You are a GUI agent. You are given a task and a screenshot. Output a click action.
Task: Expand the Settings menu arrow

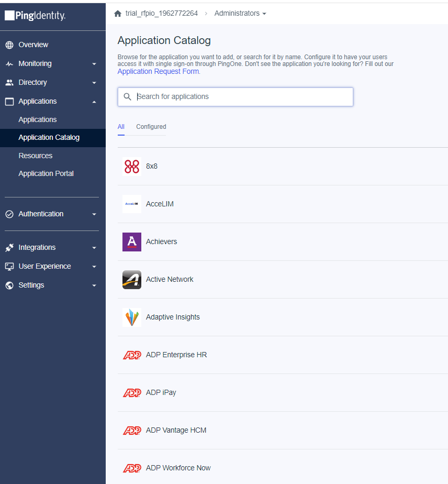94,285
